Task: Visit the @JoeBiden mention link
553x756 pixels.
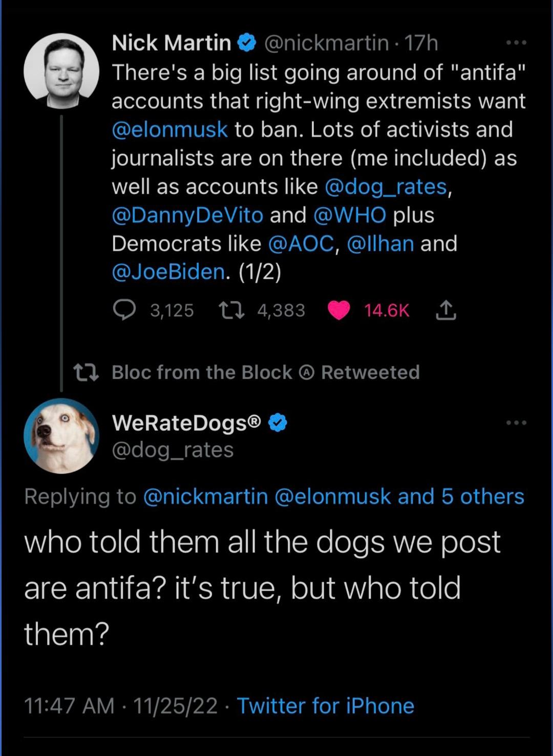Action: pyautogui.click(x=168, y=272)
